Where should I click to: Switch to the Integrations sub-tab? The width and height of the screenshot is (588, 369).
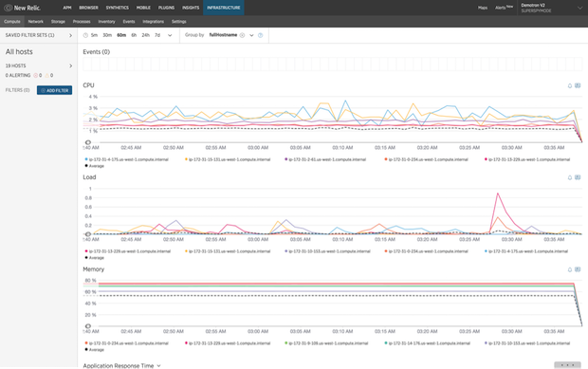point(153,22)
